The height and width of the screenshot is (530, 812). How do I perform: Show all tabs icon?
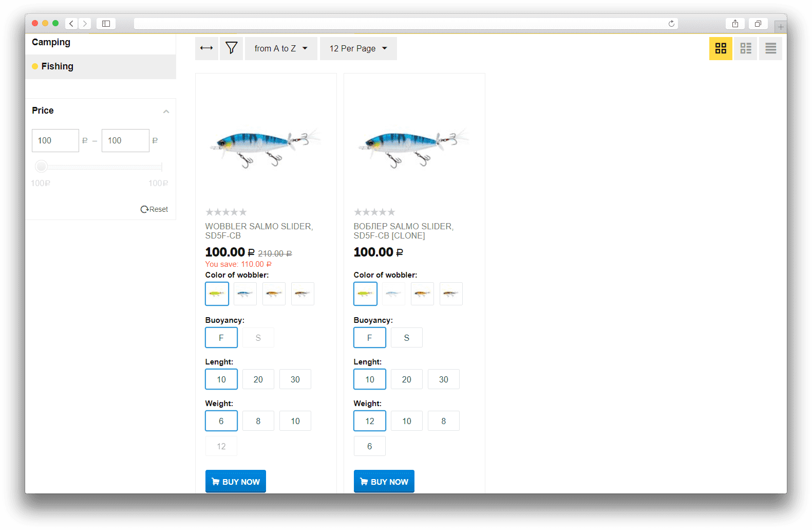tap(758, 24)
